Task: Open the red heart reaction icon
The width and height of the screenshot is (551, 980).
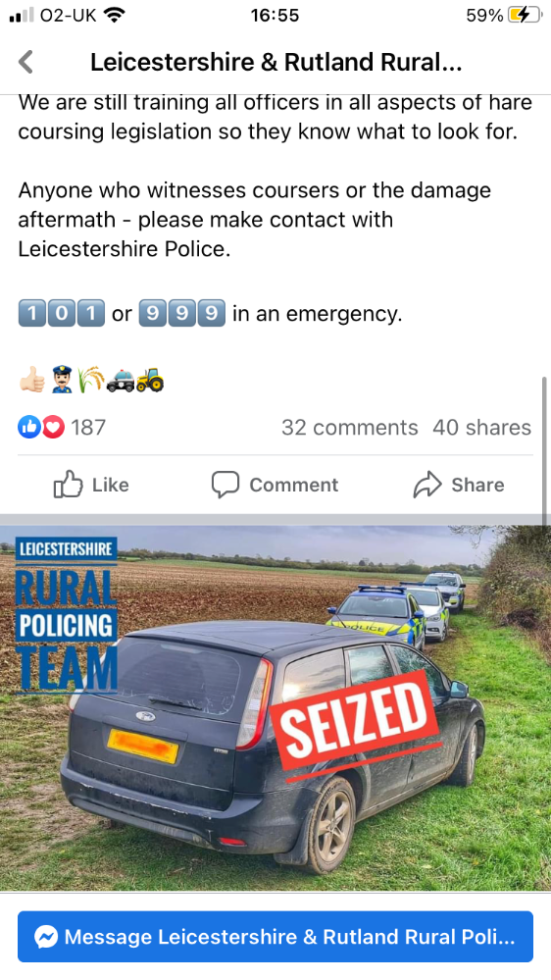Action: 53,427
